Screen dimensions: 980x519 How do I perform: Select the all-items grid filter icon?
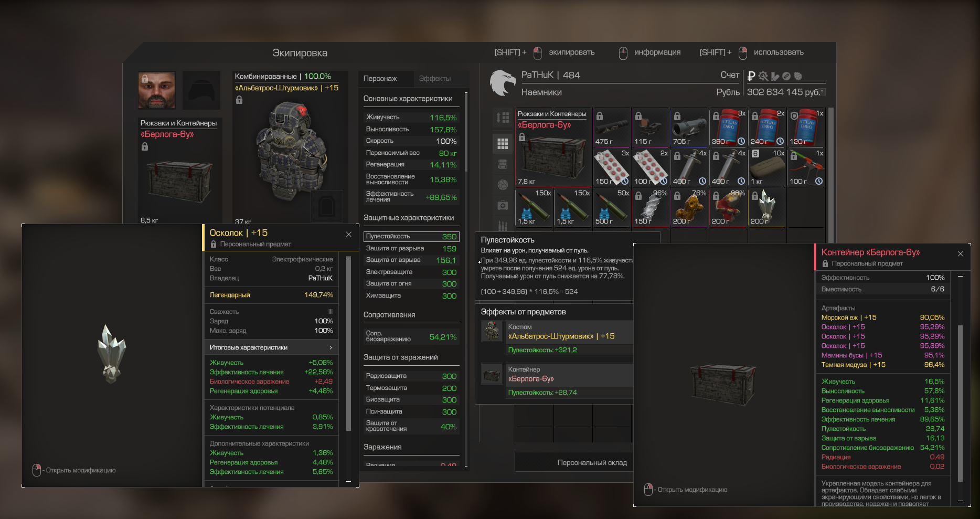(503, 143)
